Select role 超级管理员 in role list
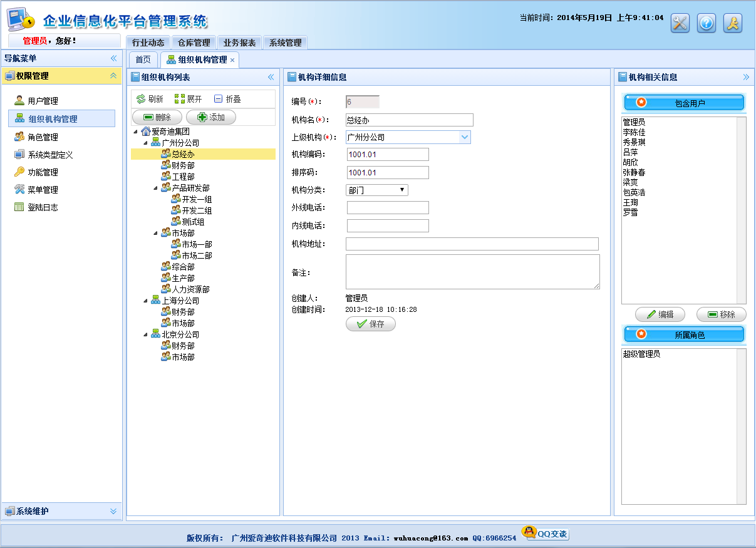 tap(641, 354)
